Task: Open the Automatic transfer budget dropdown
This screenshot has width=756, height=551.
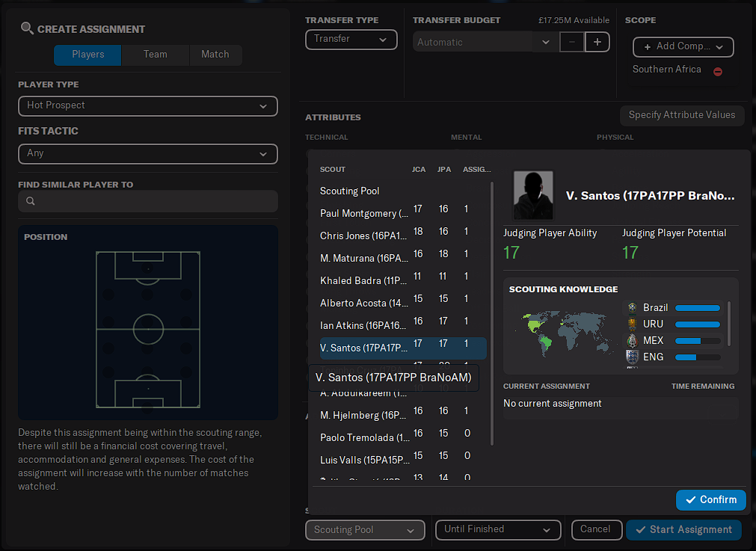Action: pyautogui.click(x=486, y=42)
